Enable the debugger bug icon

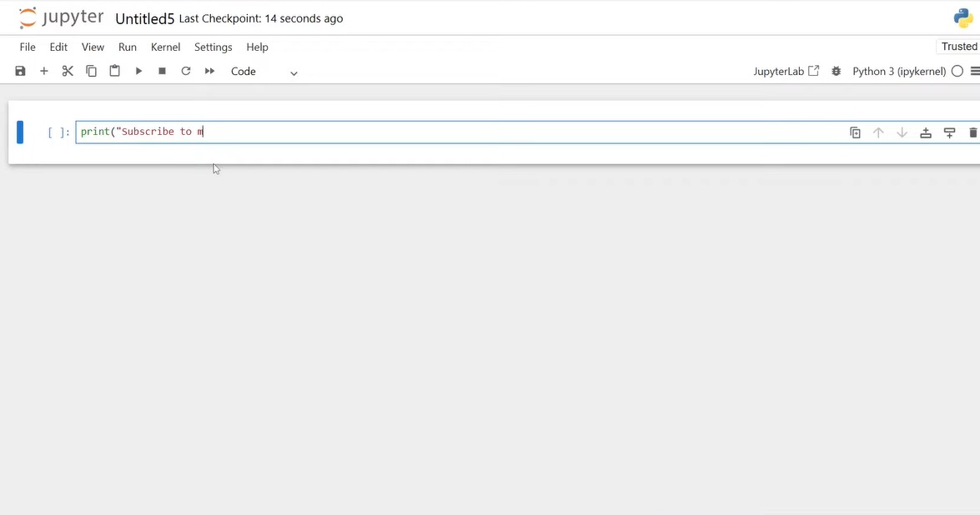pos(837,71)
